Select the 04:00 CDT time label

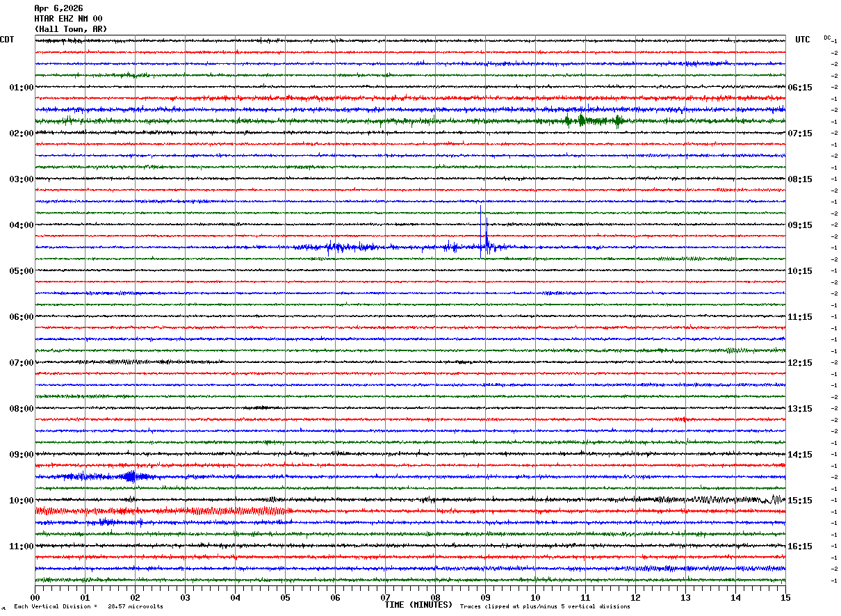pos(21,225)
